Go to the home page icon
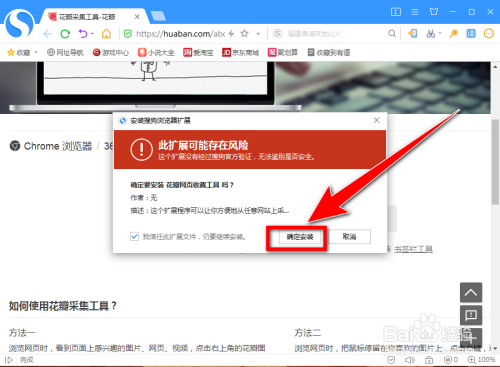Screen dimensions: 500x367 pos(106,34)
